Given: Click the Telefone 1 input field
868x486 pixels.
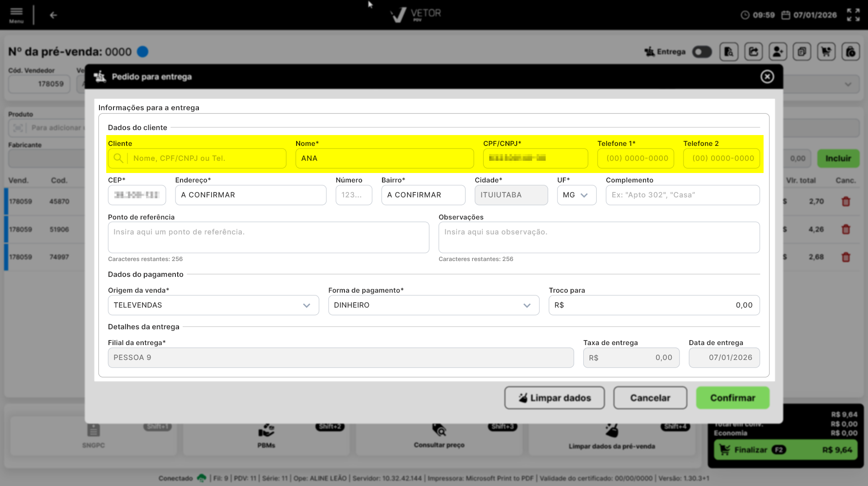Looking at the screenshot, I should [635, 159].
